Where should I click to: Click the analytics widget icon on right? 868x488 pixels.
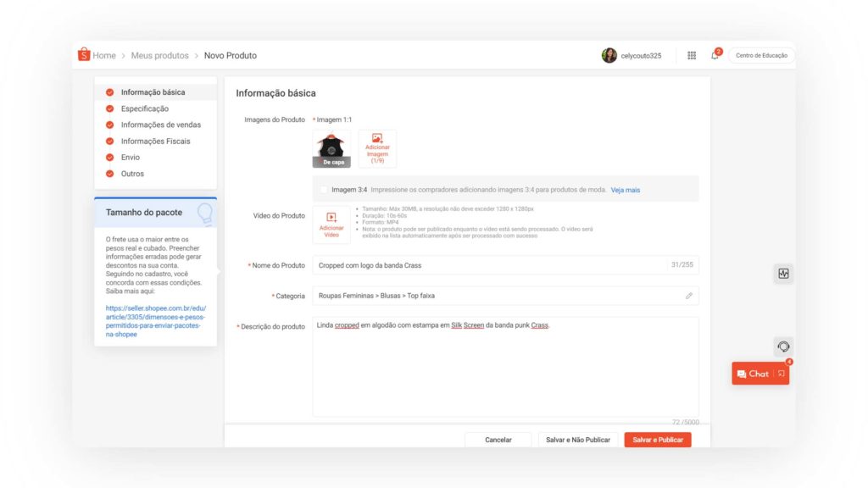(x=783, y=274)
